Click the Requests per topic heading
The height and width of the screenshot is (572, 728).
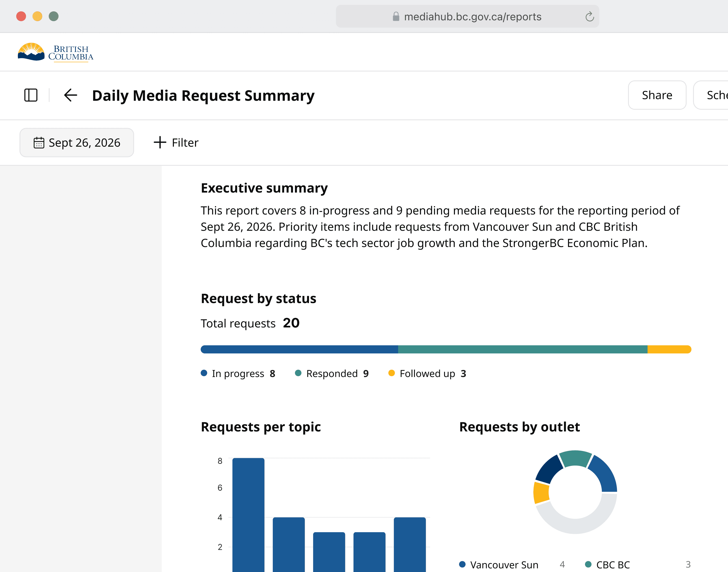coord(261,427)
